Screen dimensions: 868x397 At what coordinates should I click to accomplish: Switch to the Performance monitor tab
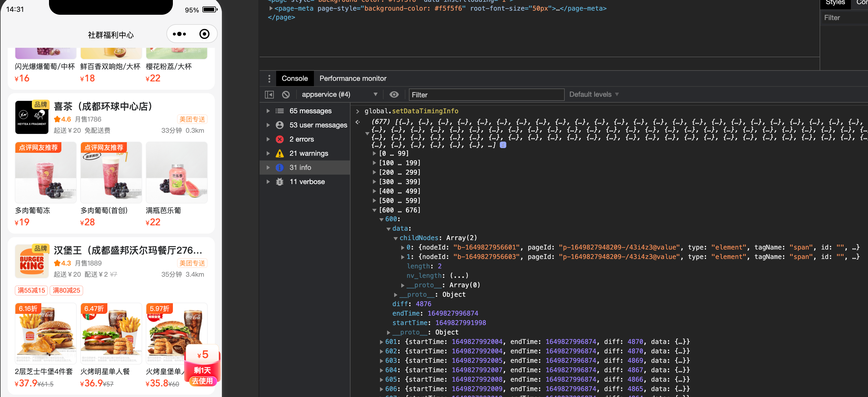tap(353, 78)
